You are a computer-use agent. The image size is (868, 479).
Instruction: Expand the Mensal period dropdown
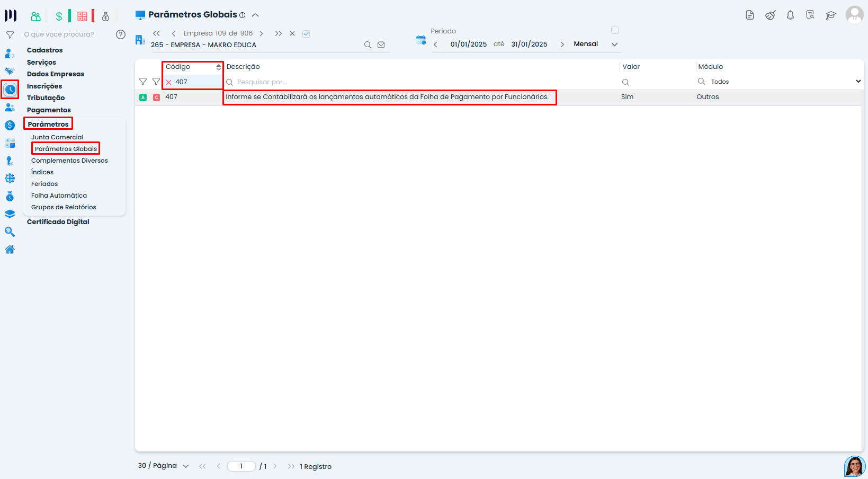pyautogui.click(x=614, y=45)
